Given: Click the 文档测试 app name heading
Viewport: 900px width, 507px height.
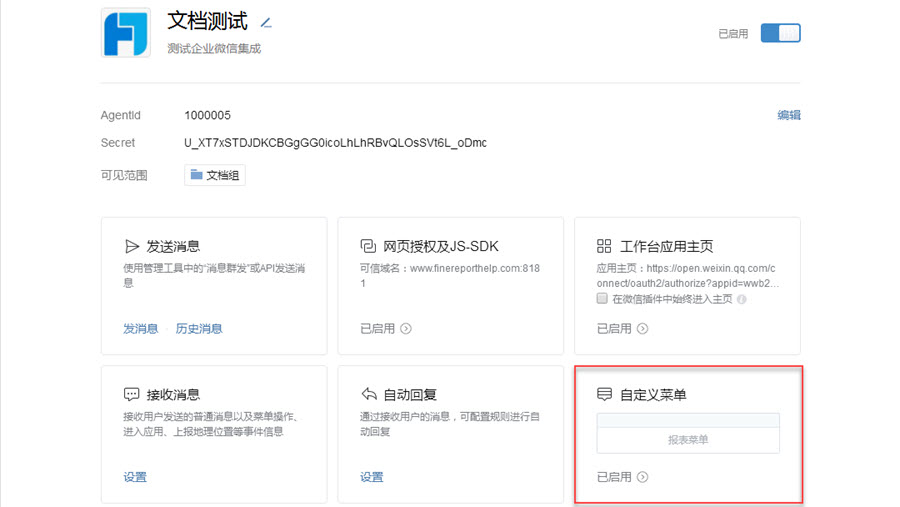Looking at the screenshot, I should (207, 21).
